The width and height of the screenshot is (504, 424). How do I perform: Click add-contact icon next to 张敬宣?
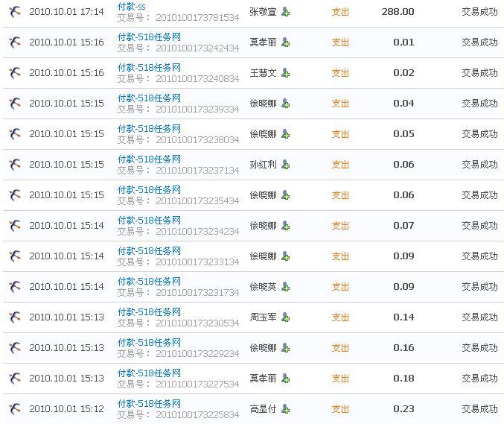click(286, 12)
